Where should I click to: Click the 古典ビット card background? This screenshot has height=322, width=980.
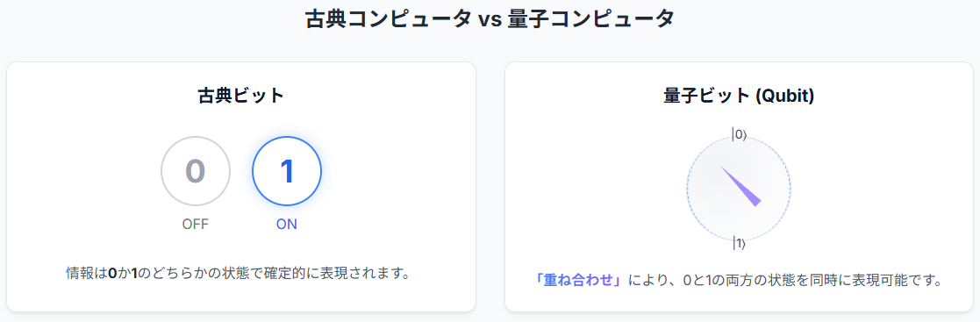pos(241,187)
